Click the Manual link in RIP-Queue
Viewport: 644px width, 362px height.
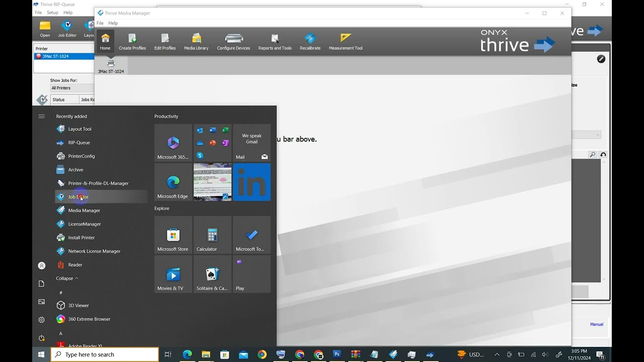click(597, 324)
